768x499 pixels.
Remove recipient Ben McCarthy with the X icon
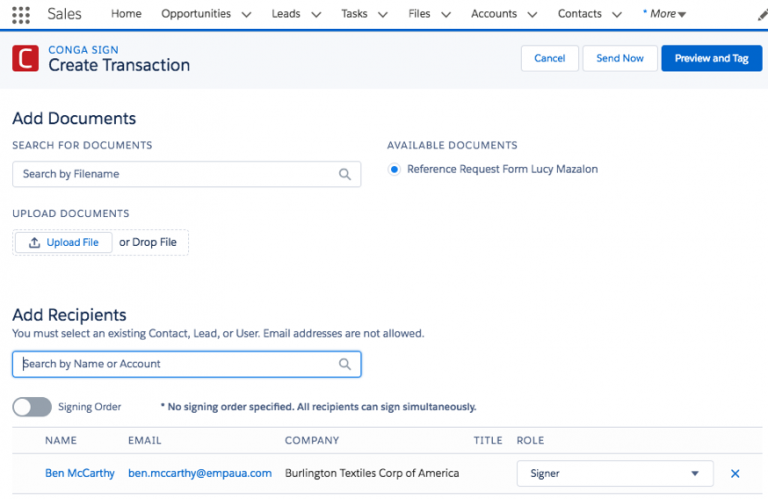tap(735, 473)
